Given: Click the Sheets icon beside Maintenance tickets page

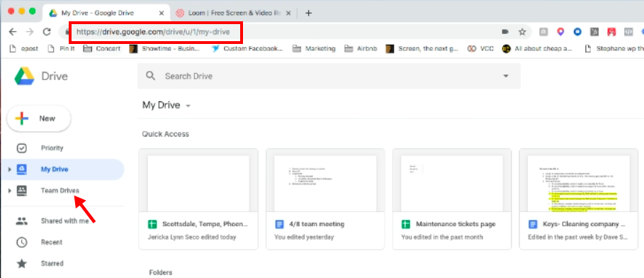Looking at the screenshot, I should pos(406,225).
